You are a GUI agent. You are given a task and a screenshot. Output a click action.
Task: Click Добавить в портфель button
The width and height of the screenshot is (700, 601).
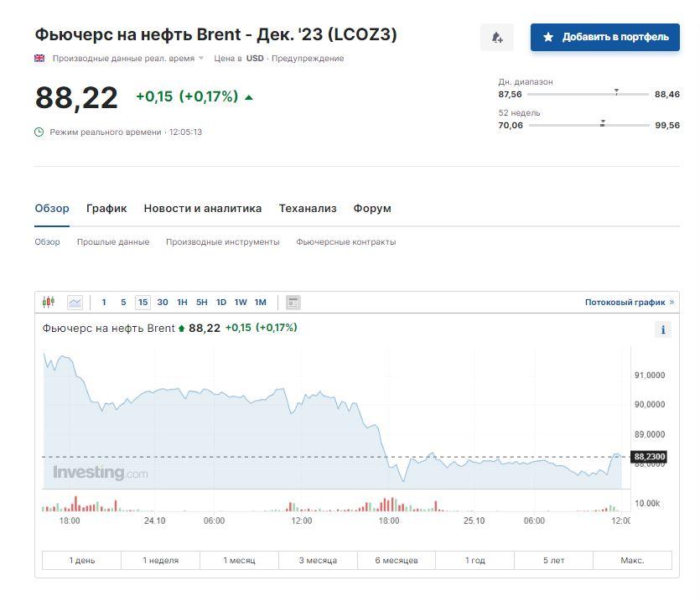604,37
